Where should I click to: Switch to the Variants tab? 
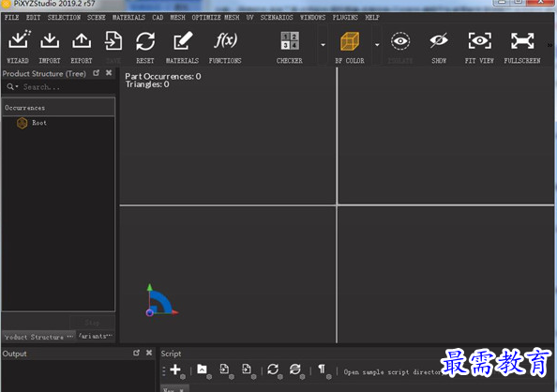(95, 336)
